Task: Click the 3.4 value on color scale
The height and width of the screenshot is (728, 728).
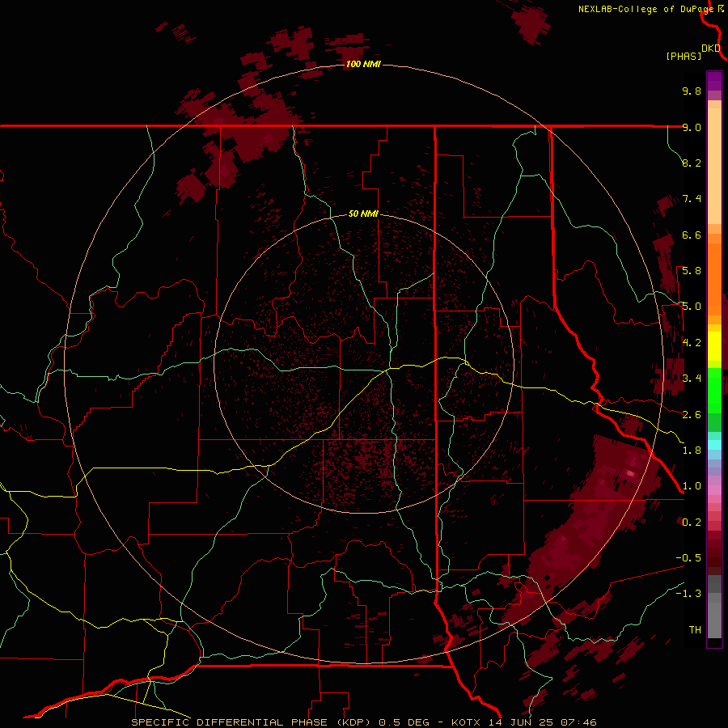Action: tap(692, 379)
